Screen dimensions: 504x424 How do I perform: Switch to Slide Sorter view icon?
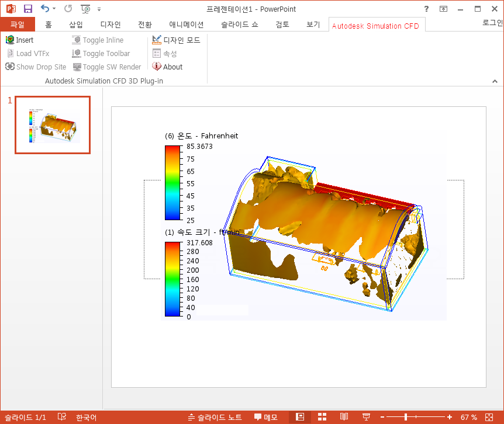[322, 417]
